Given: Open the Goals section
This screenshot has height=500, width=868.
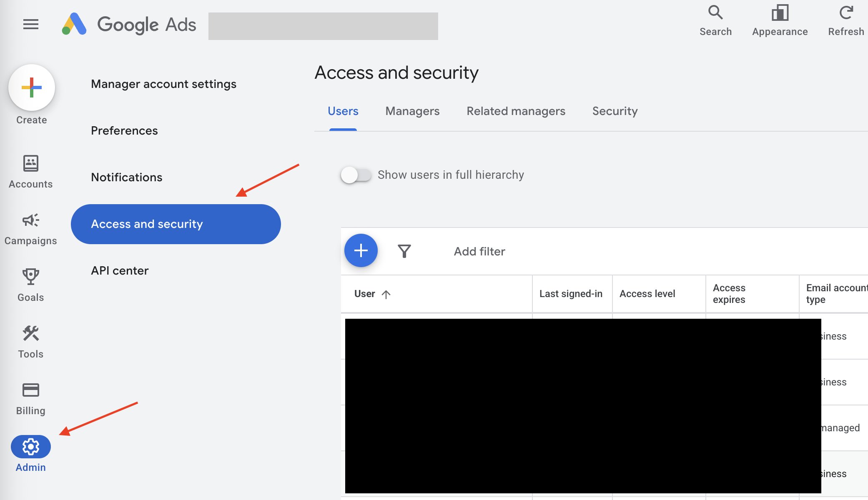Looking at the screenshot, I should pos(31,285).
